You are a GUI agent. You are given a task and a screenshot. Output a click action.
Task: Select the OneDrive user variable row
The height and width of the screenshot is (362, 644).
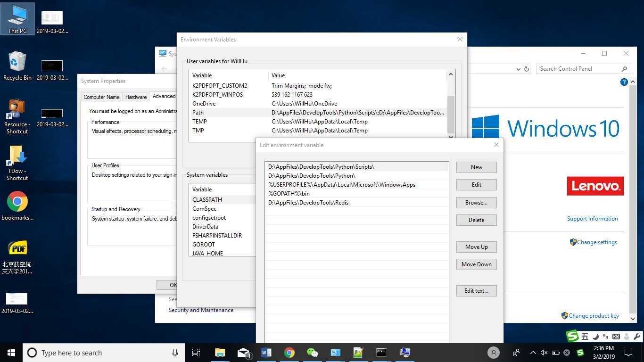[318, 104]
